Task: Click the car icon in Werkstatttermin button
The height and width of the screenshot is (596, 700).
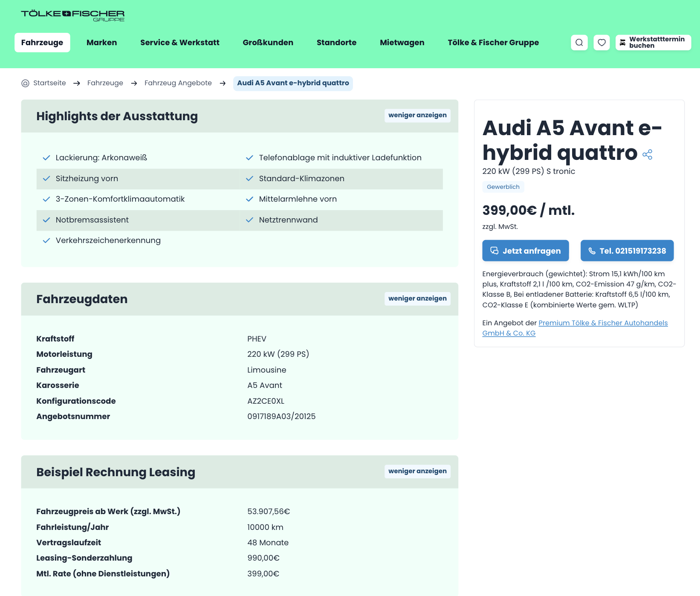Action: [623, 43]
